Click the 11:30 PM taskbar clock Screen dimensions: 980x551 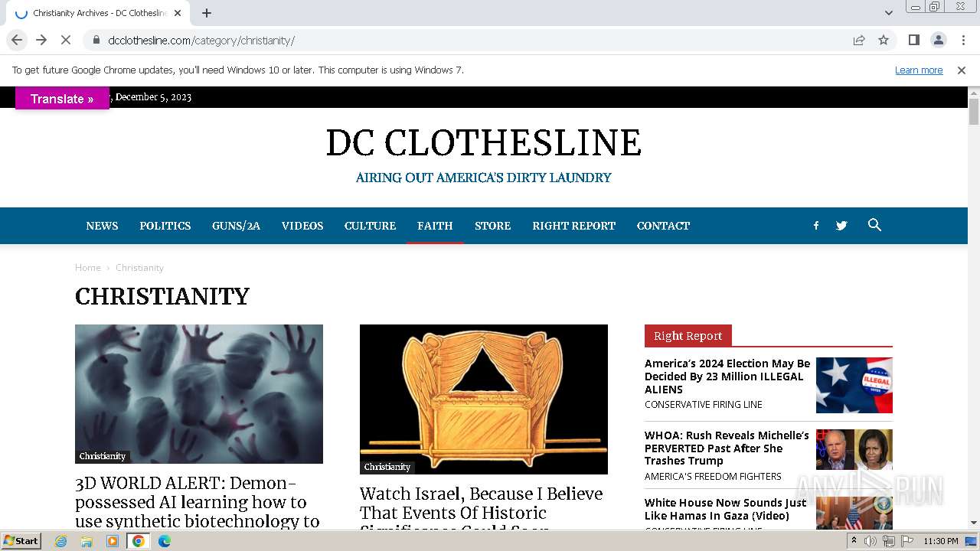(x=941, y=541)
